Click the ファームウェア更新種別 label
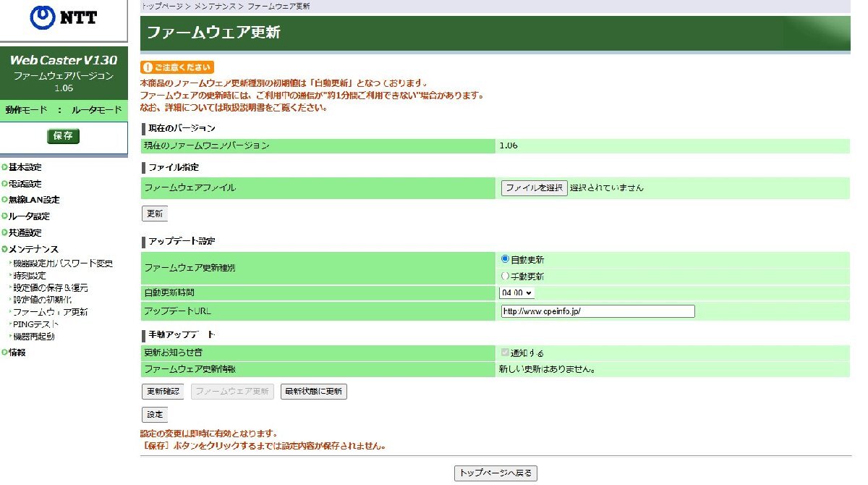Viewport: 868px width, 485px height. [x=190, y=268]
